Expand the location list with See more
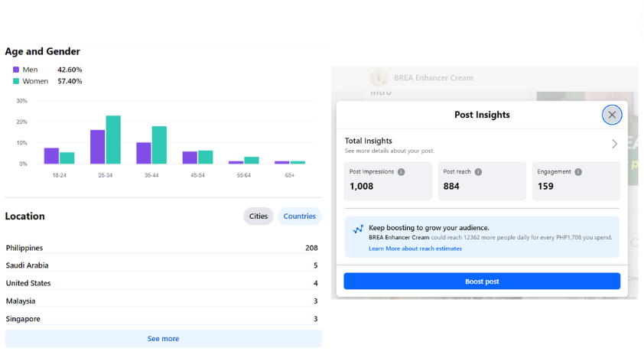Image resolution: width=644 pixels, height=361 pixels. pos(163,338)
